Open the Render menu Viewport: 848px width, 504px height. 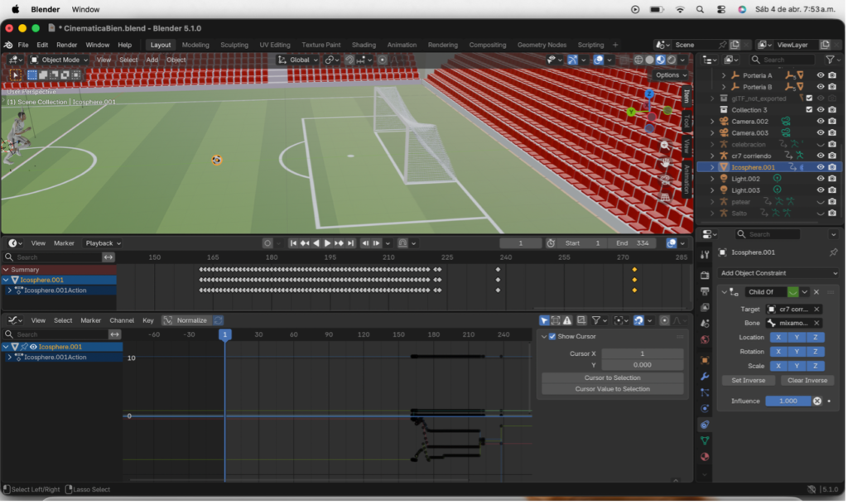click(x=67, y=45)
